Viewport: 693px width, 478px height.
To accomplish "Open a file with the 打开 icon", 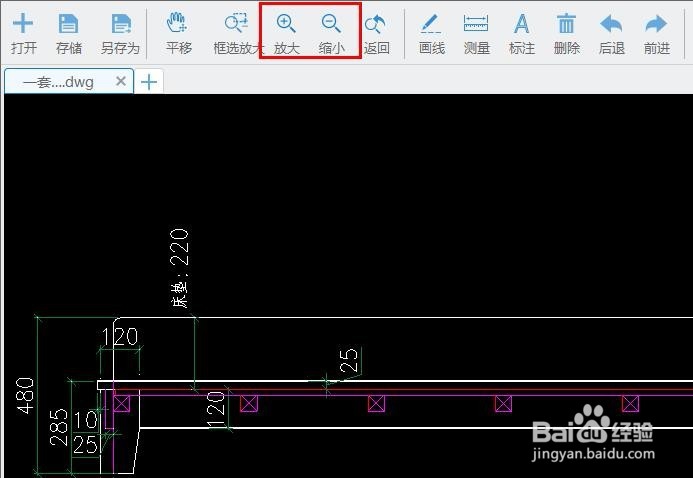I will coord(23,33).
